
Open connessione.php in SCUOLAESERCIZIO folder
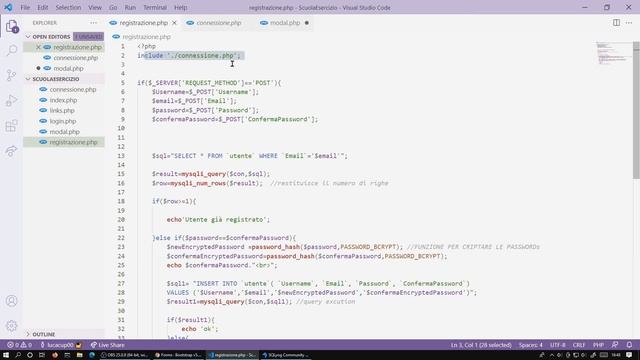(73, 89)
